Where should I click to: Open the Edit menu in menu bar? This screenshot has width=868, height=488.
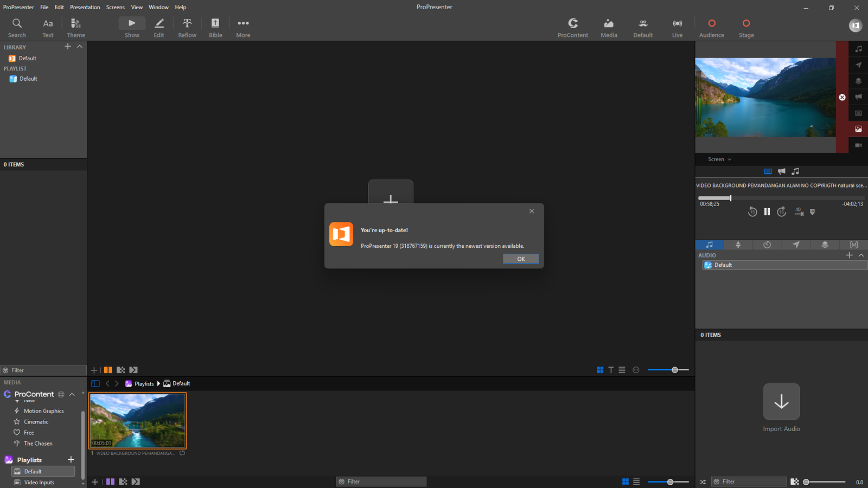tap(59, 7)
